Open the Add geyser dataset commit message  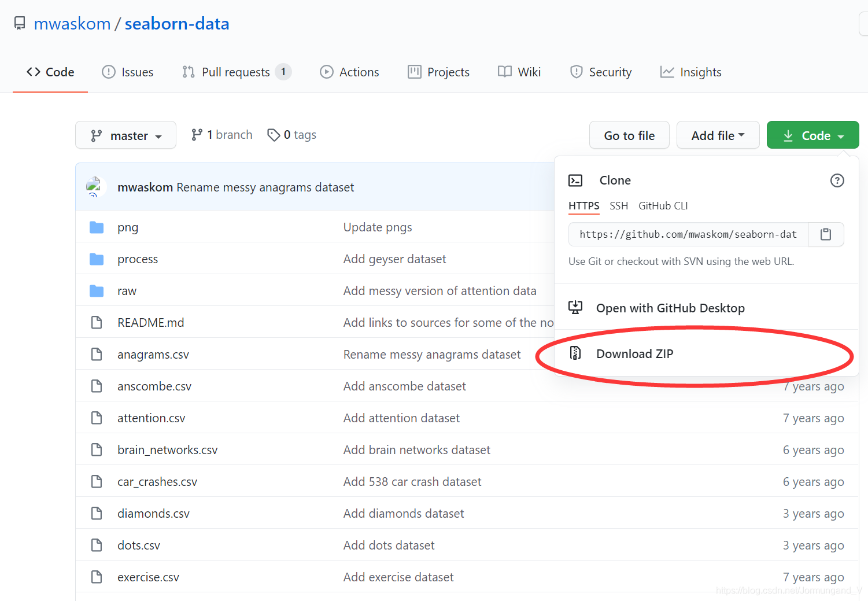click(395, 259)
